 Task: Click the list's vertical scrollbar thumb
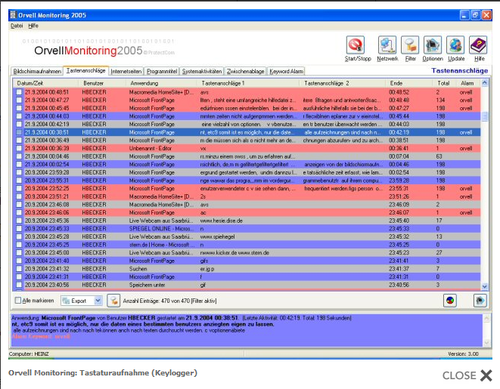pyautogui.click(x=485, y=116)
